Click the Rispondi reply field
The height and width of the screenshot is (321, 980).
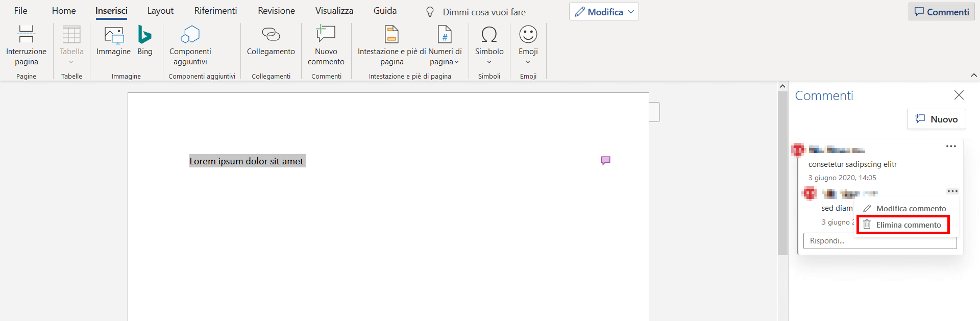(x=880, y=241)
